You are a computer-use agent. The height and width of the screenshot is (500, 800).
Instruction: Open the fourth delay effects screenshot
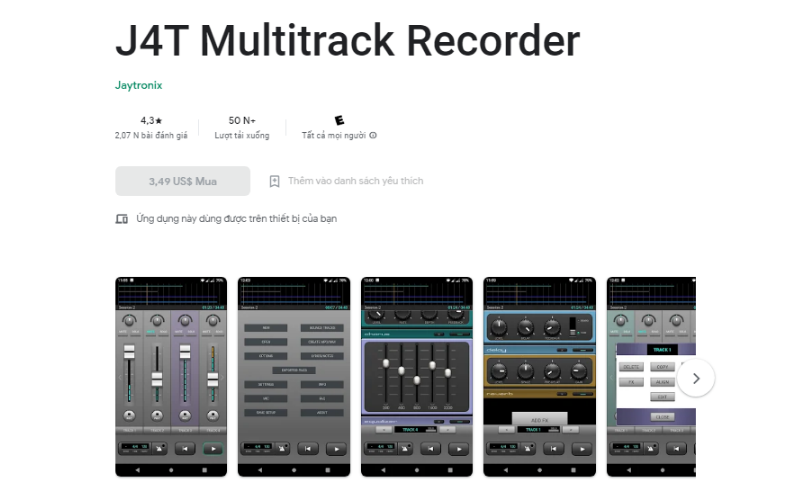tap(539, 377)
